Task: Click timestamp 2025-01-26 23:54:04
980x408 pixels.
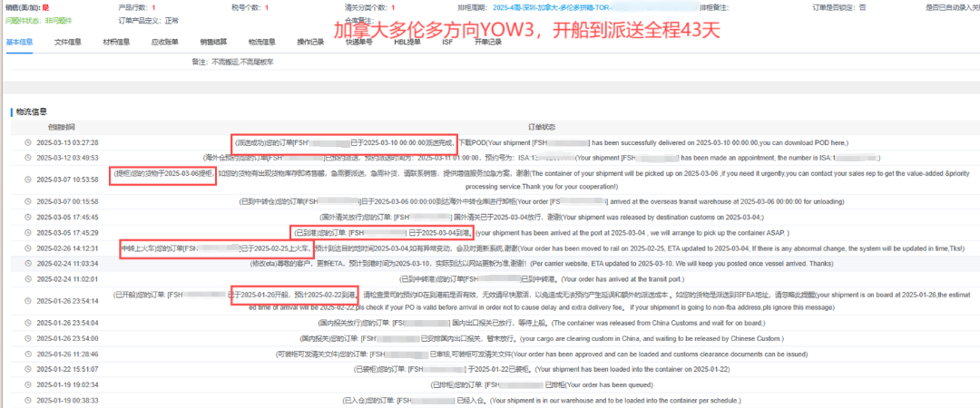Action: (x=67, y=323)
